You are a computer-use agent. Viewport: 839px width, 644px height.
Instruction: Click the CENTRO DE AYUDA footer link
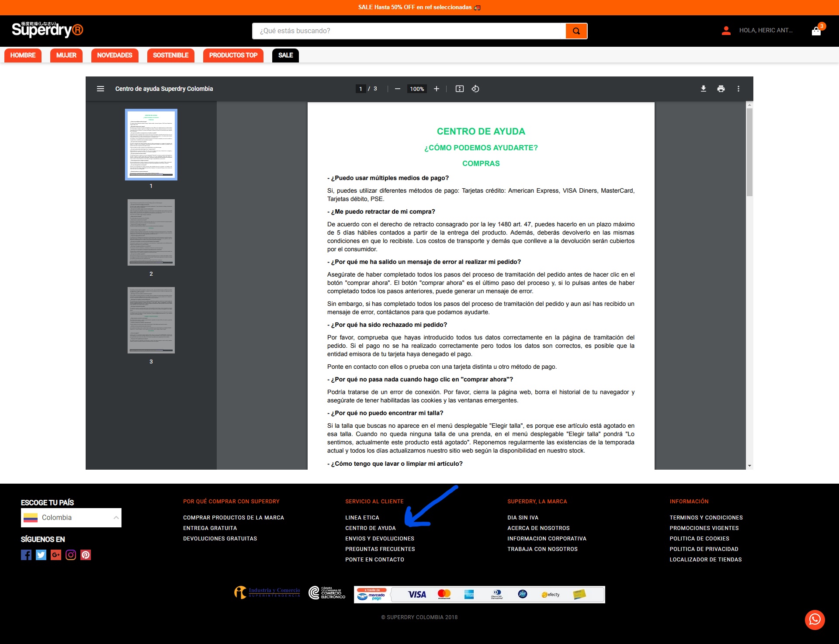pyautogui.click(x=371, y=528)
